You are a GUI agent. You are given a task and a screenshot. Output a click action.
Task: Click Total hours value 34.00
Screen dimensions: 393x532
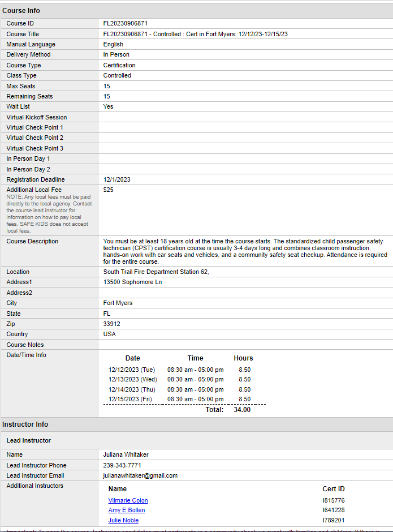pos(242,410)
